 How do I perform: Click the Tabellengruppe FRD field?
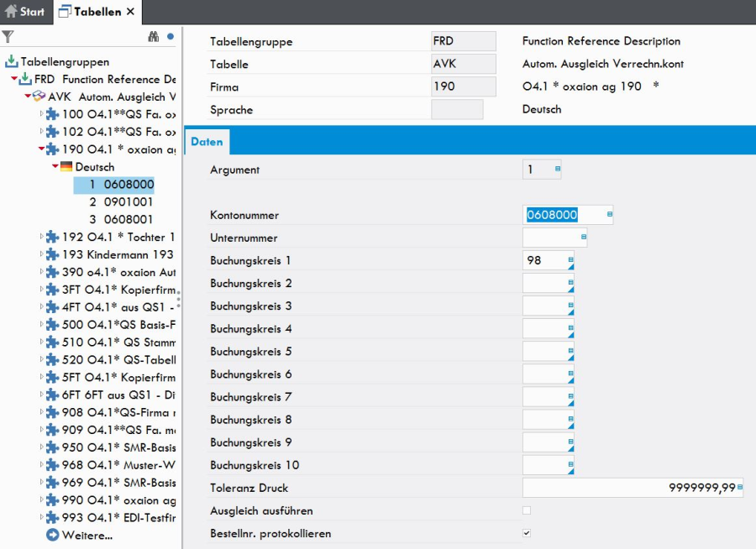coord(464,41)
